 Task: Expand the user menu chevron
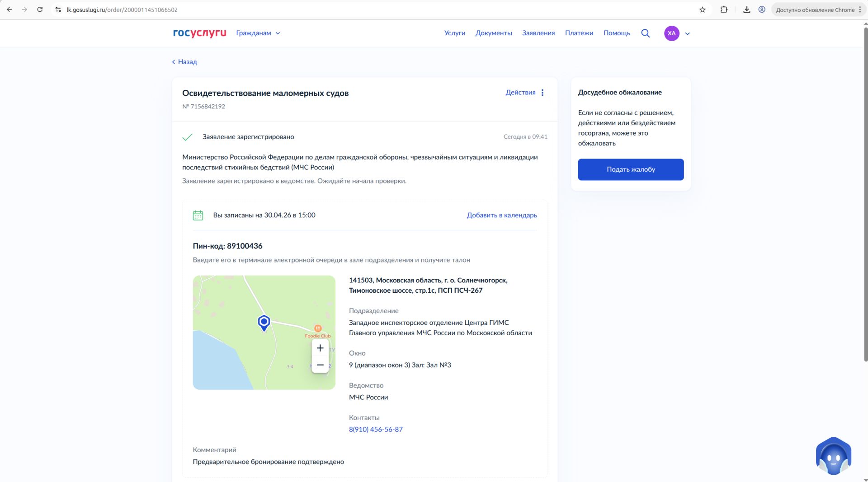[687, 33]
